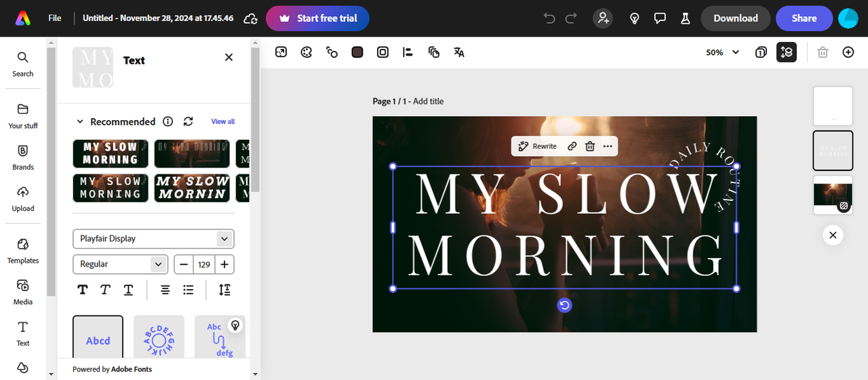
Task: Open the beaker experiments icon
Action: tap(685, 18)
